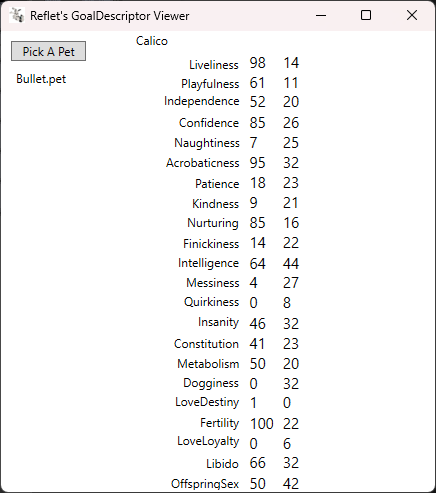Minimize the GoalDescriptor Viewer window

point(321,15)
